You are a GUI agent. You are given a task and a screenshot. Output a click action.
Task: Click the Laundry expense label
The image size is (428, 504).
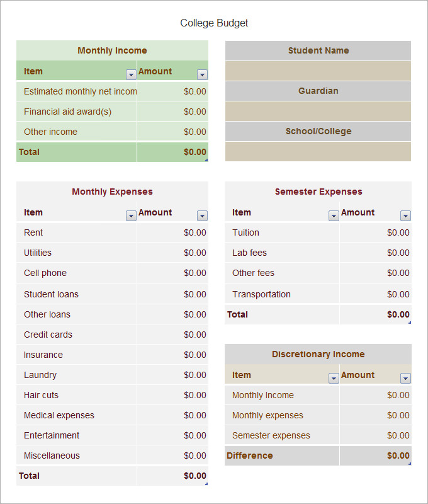(x=40, y=375)
